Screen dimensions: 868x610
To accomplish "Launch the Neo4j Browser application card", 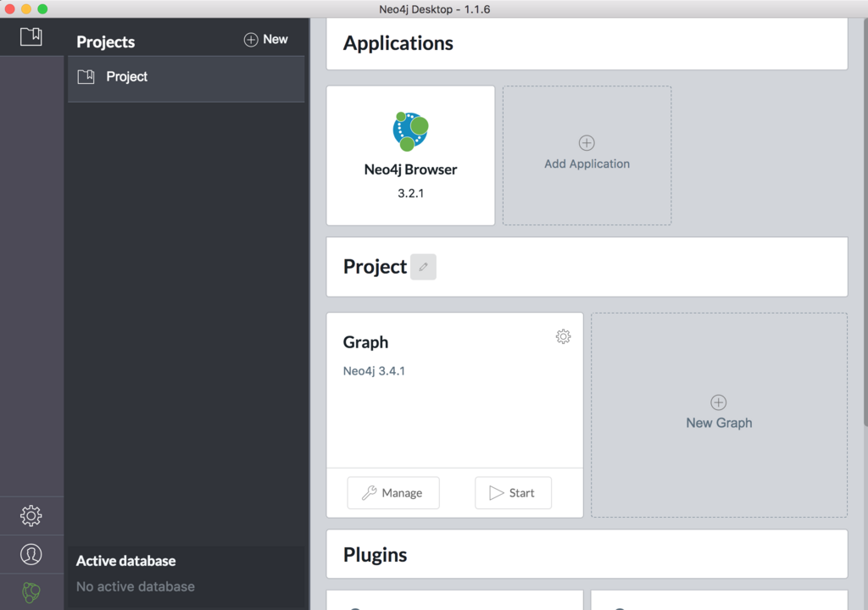I will click(410, 156).
